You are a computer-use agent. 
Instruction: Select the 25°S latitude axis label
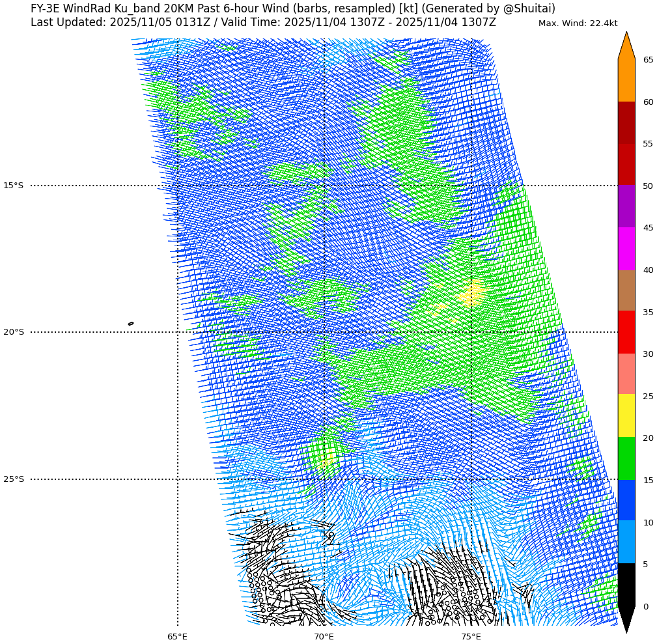click(13, 479)
